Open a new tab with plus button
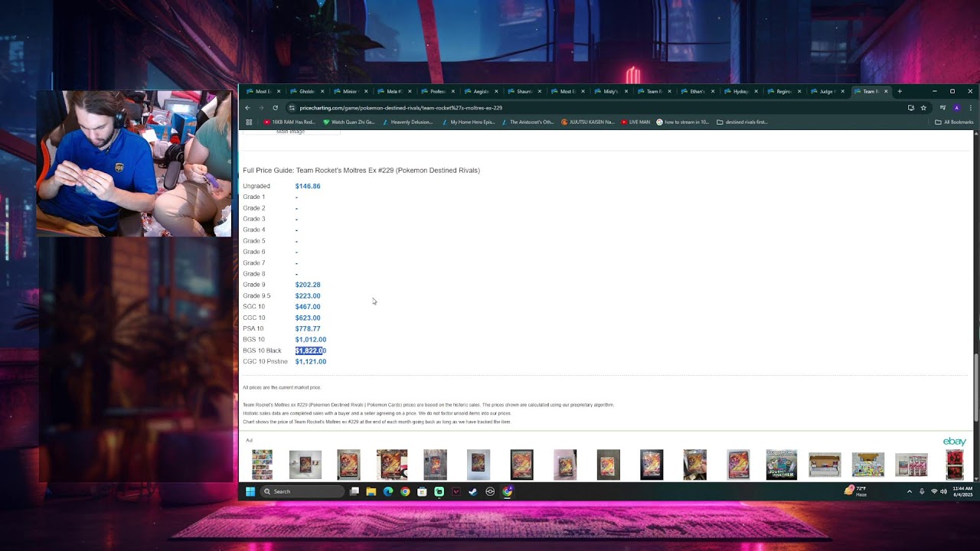Viewport: 980px width, 551px height. pyautogui.click(x=900, y=91)
